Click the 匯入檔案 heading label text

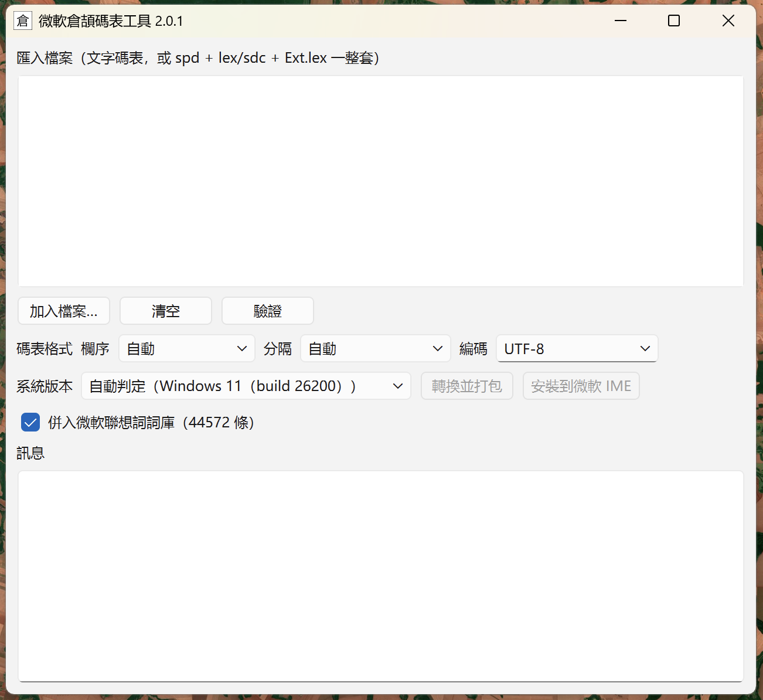tap(198, 57)
